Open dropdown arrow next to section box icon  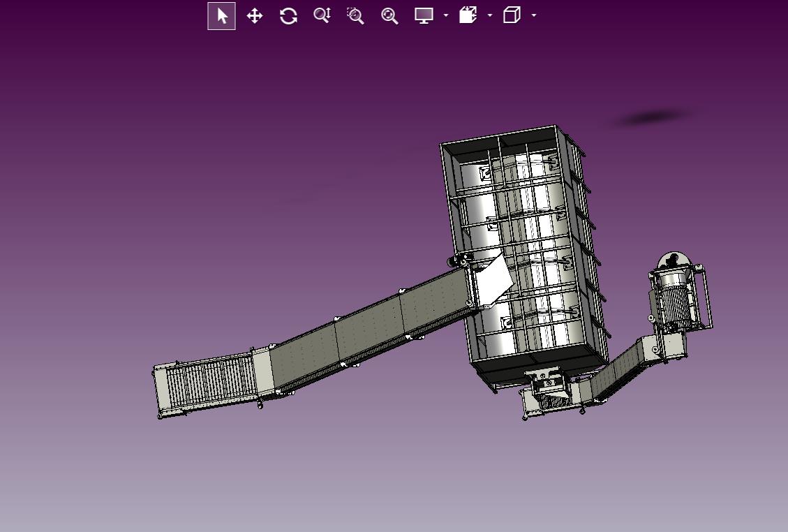tap(490, 15)
